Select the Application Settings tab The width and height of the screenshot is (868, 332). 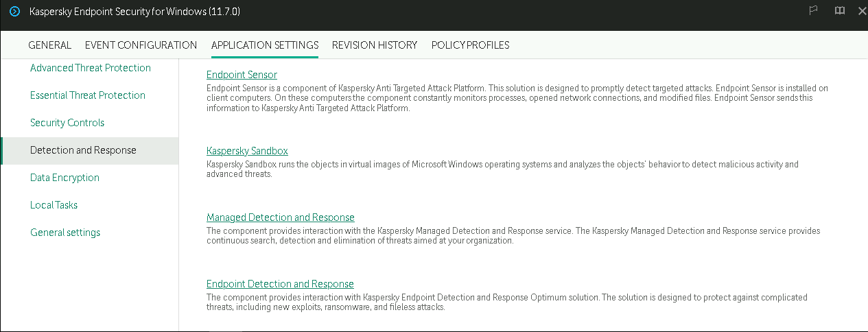point(265,45)
